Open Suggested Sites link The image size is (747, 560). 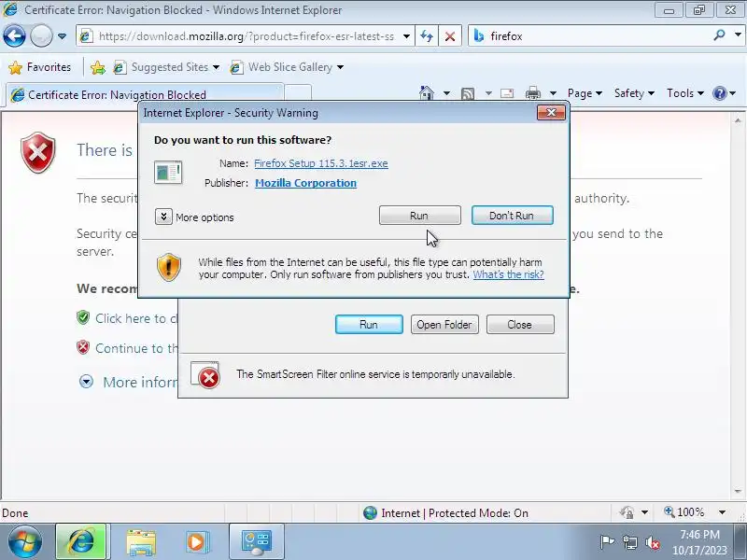tap(166, 67)
